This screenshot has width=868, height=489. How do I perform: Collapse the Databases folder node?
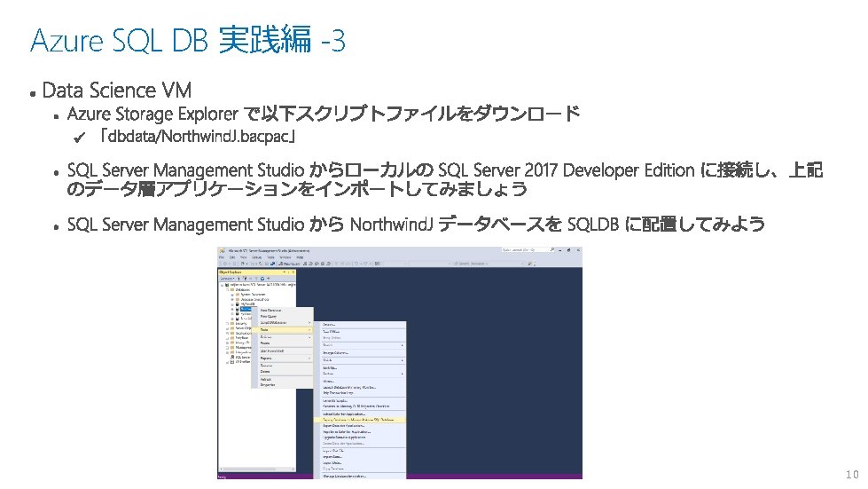click(x=228, y=289)
